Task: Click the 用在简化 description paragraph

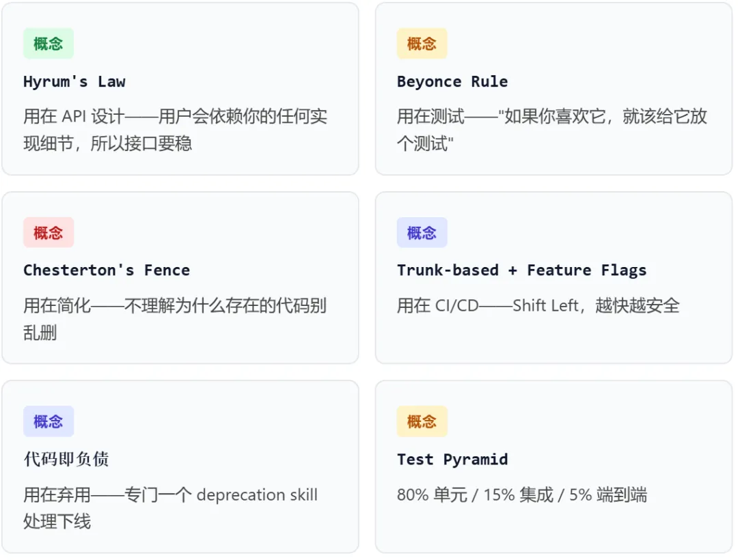Action: point(175,319)
